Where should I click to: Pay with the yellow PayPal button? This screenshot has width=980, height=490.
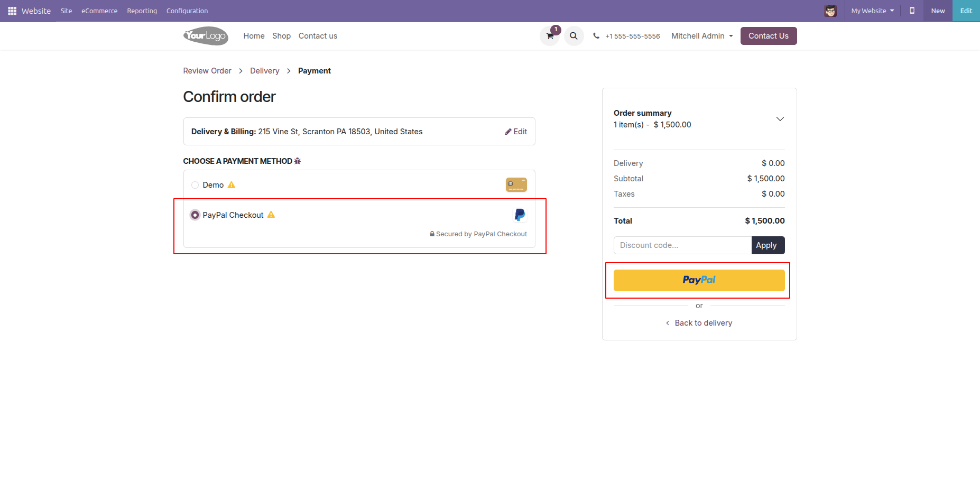click(x=699, y=280)
